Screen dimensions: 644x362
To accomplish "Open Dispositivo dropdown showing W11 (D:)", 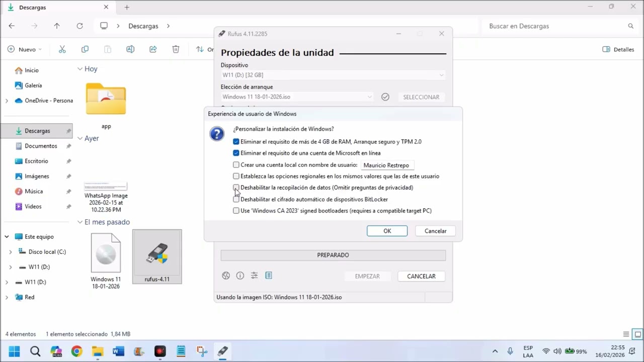I will pyautogui.click(x=333, y=75).
